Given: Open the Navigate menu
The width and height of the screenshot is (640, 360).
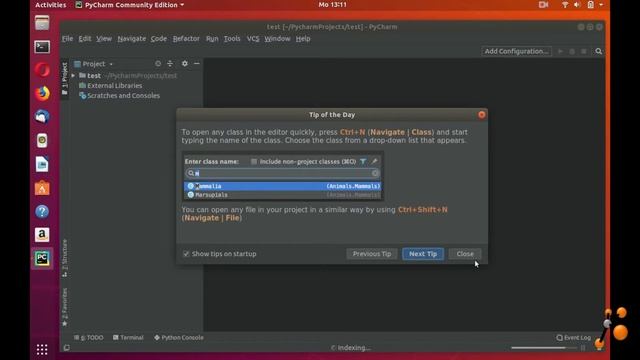Looking at the screenshot, I should [x=131, y=39].
